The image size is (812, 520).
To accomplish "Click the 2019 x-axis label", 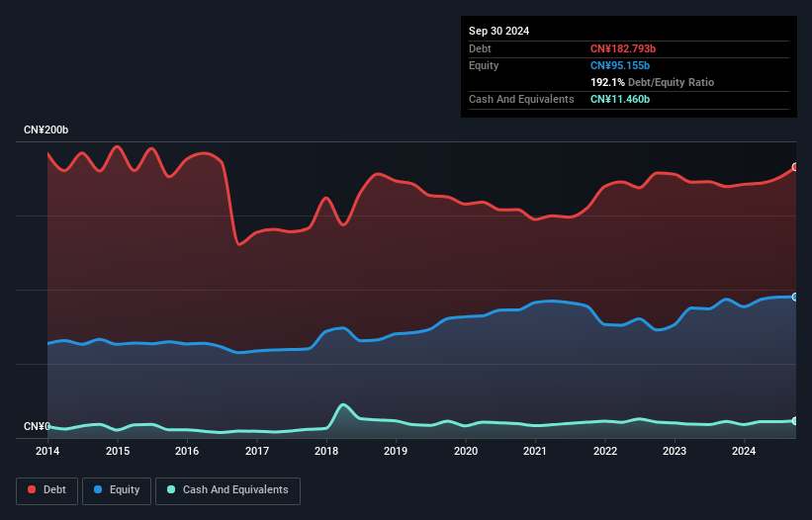I will [x=396, y=451].
